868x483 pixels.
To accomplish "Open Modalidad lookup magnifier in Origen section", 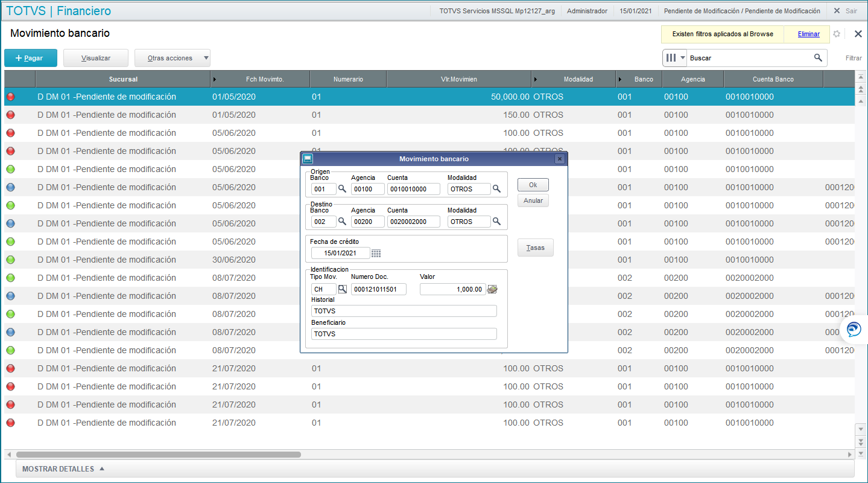I will (x=496, y=188).
